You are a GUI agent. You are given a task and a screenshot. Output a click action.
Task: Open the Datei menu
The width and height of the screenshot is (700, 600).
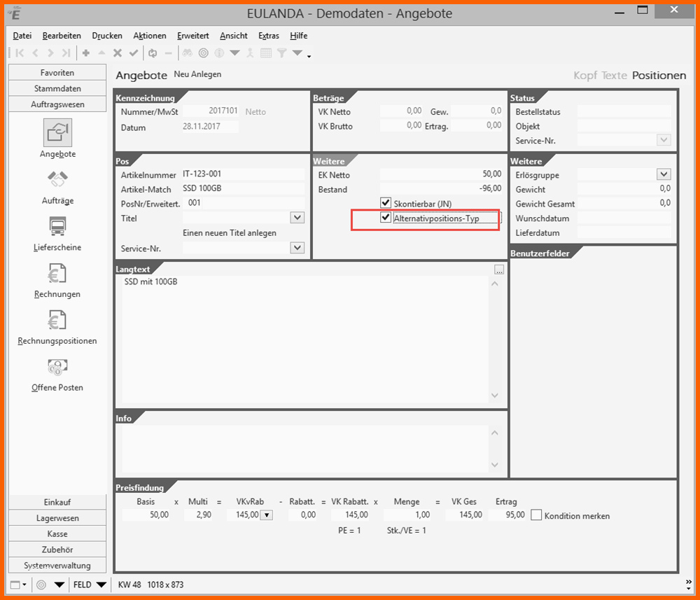pyautogui.click(x=22, y=36)
